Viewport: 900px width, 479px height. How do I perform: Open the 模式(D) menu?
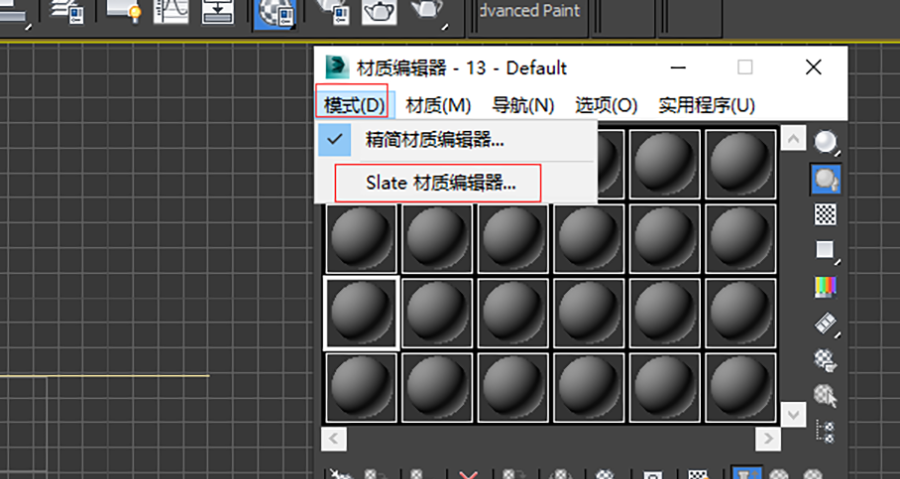point(354,105)
